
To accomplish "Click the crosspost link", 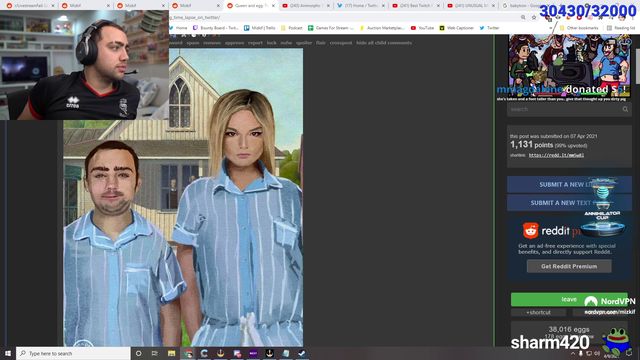I will (x=341, y=42).
